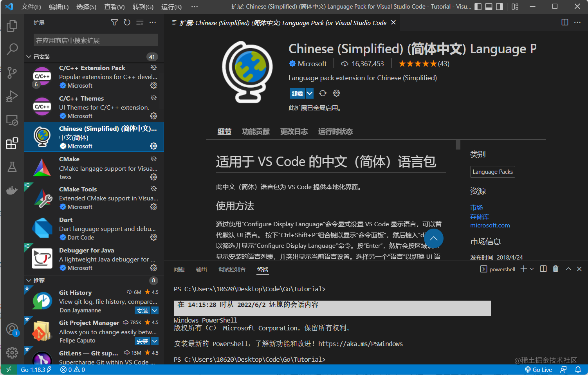This screenshot has height=375, width=588.
Task: Switch to 运行时状态 tab
Action: click(x=335, y=132)
